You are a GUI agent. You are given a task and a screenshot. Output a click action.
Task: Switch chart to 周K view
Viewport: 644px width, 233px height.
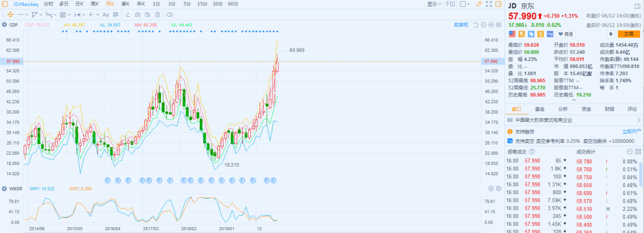point(94,4)
